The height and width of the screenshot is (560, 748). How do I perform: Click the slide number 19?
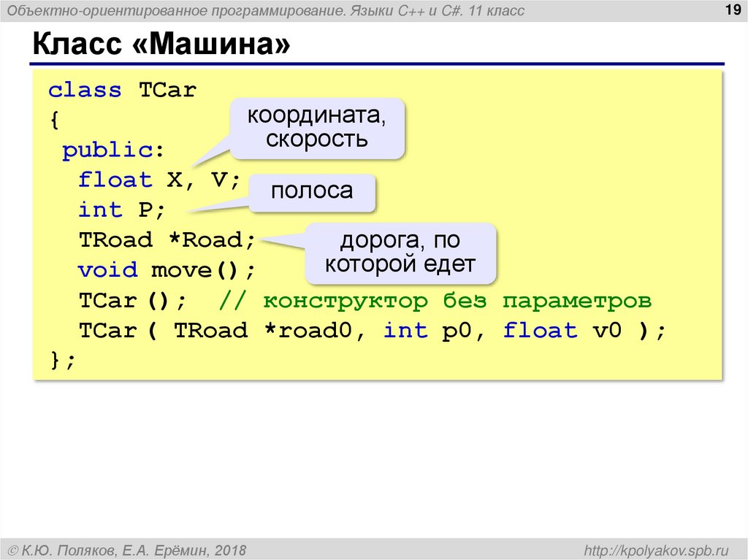(x=732, y=9)
